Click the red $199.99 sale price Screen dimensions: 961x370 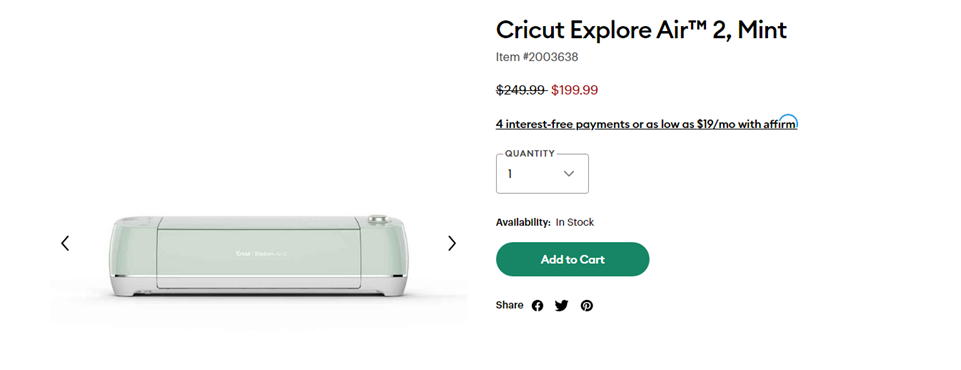click(574, 90)
